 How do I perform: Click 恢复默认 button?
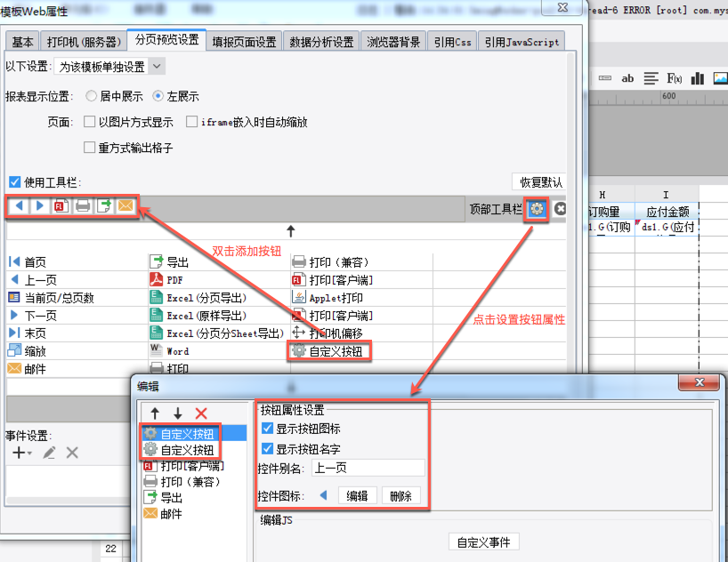tap(540, 182)
